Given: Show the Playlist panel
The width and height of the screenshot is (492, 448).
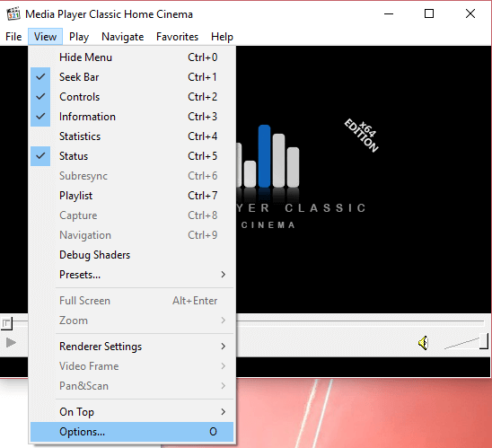Looking at the screenshot, I should pos(132,196).
